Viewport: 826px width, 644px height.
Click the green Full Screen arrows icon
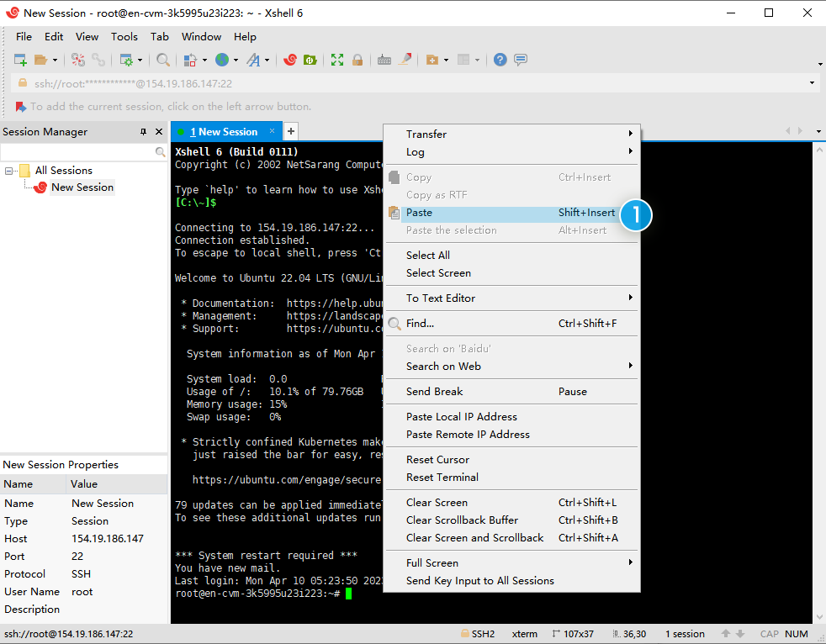[x=337, y=60]
